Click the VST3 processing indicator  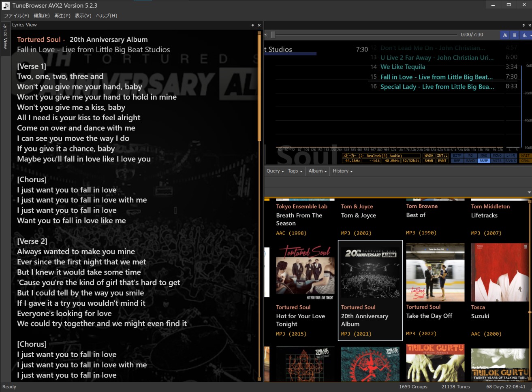pyautogui.click(x=497, y=160)
